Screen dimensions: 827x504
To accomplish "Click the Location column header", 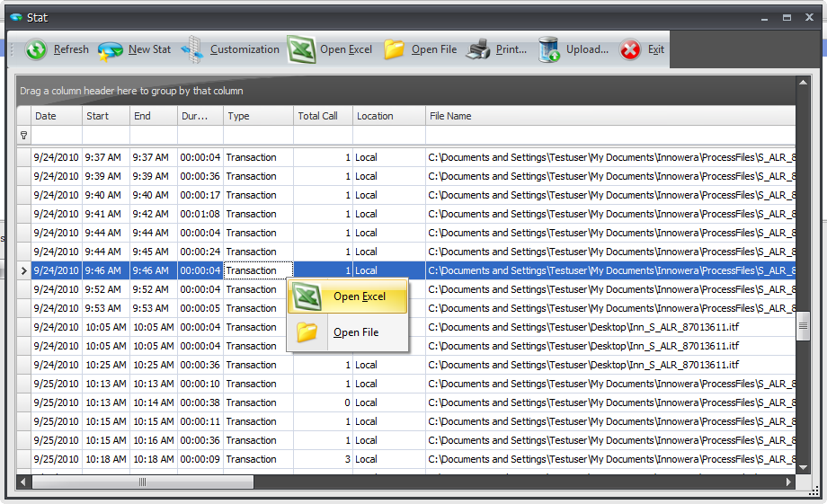I will (387, 116).
